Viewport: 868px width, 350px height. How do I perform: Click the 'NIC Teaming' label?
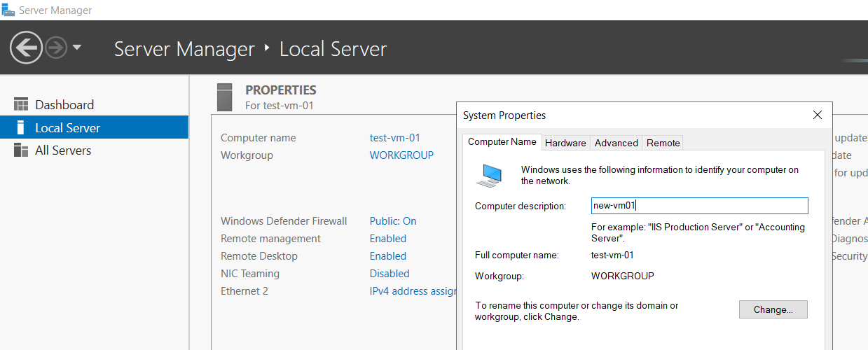pos(250,274)
